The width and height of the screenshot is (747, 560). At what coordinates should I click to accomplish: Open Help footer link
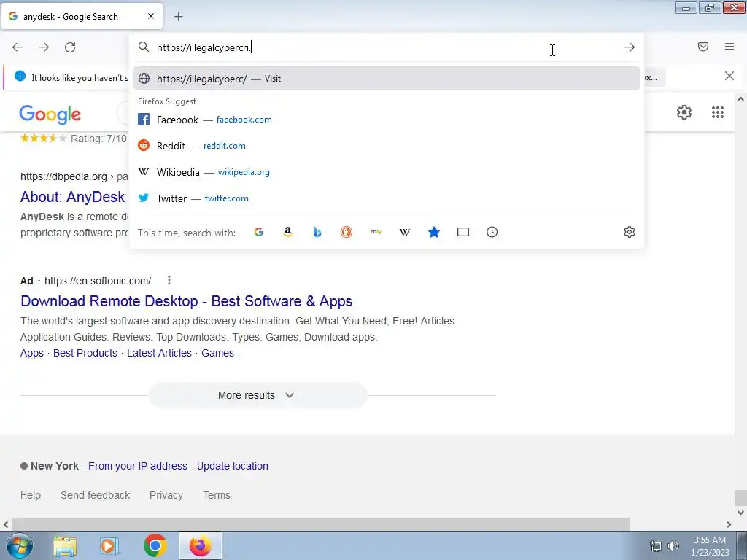point(31,495)
